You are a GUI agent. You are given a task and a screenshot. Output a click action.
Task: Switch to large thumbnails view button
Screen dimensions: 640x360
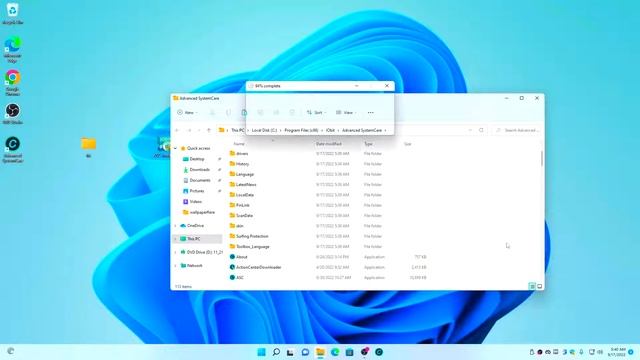pyautogui.click(x=540, y=287)
